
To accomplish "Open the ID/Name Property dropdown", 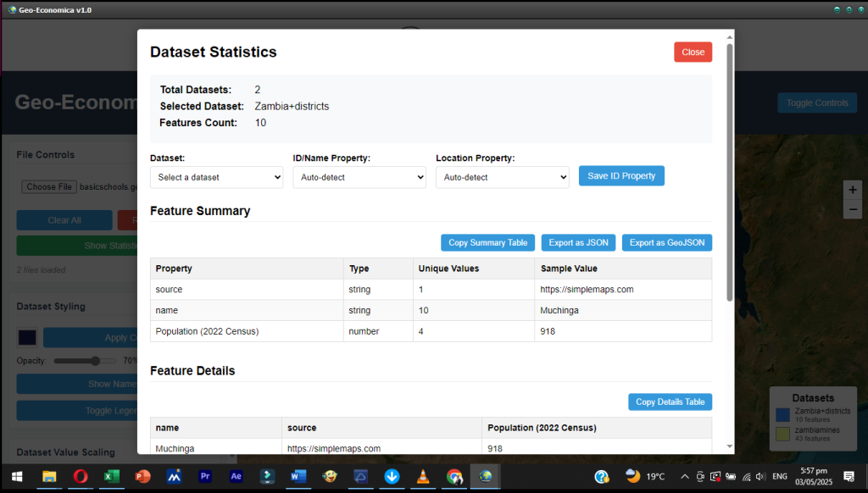I will [x=359, y=177].
